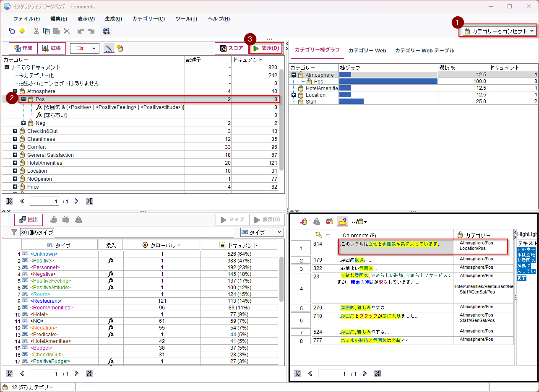Sort by the グローバル column header
This screenshot has height=392, width=539.
161,245
